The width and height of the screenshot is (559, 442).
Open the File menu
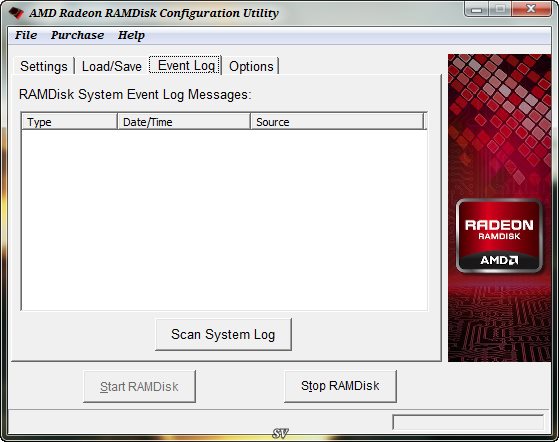click(26, 35)
